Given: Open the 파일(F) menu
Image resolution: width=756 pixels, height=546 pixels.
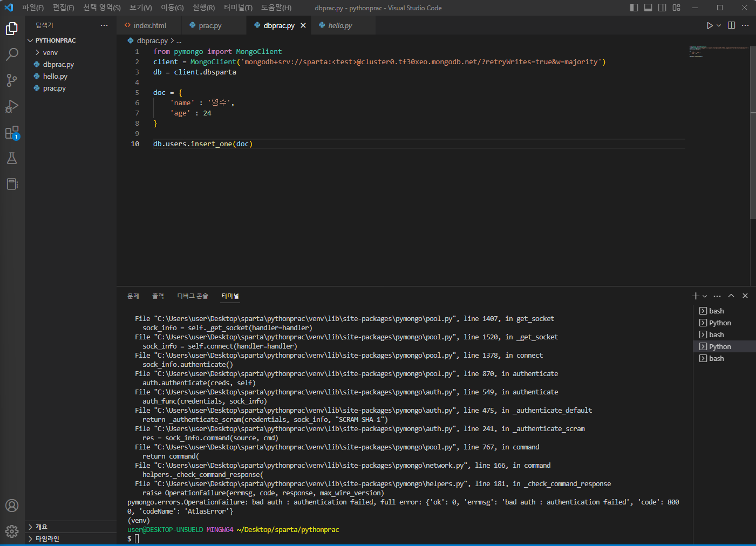Looking at the screenshot, I should pyautogui.click(x=33, y=8).
